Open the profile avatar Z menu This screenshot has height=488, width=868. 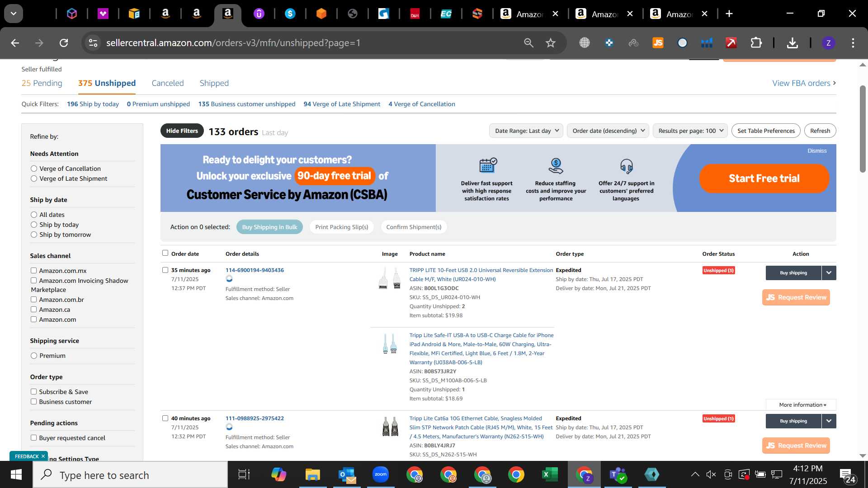(x=828, y=43)
